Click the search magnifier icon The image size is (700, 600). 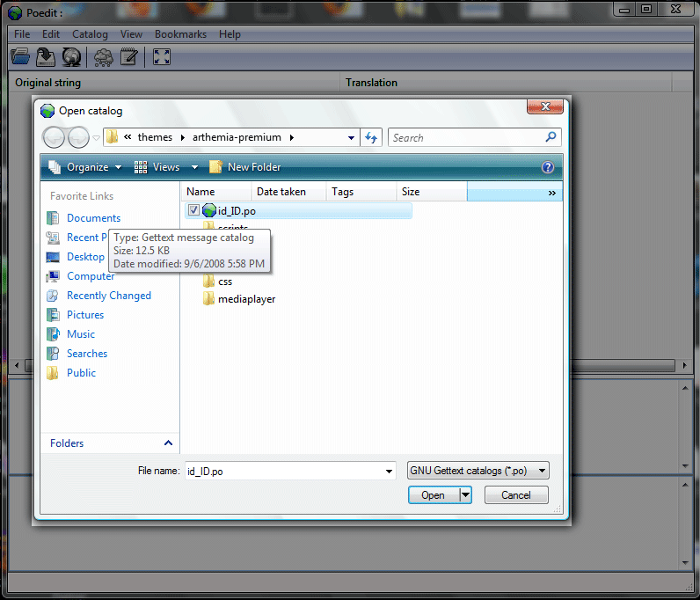pyautogui.click(x=551, y=137)
